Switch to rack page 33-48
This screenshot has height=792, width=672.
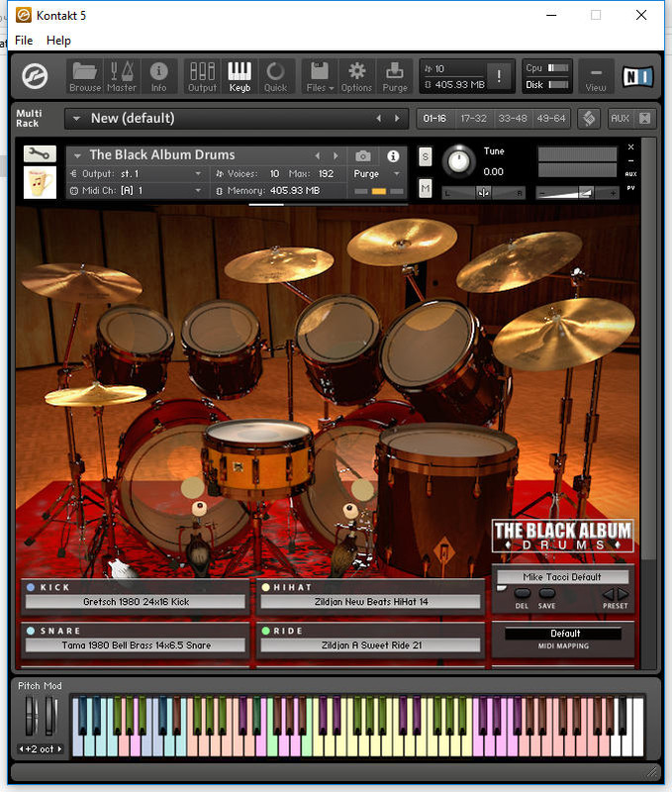coord(513,119)
